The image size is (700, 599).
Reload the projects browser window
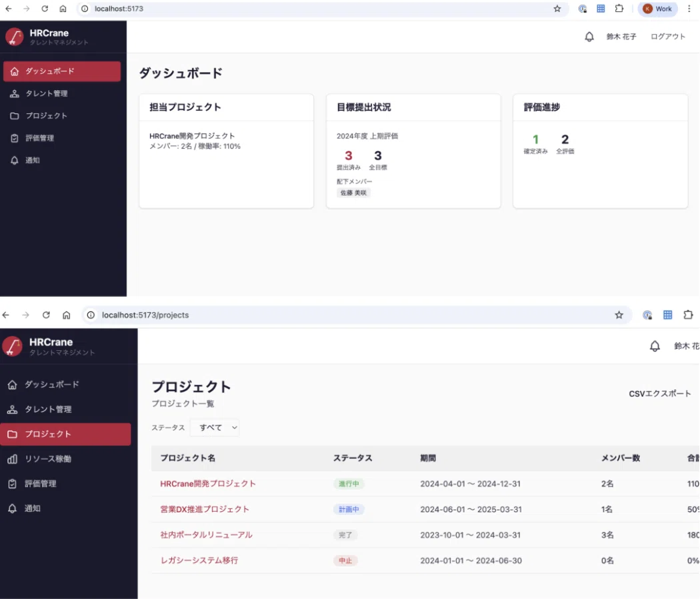coord(46,315)
